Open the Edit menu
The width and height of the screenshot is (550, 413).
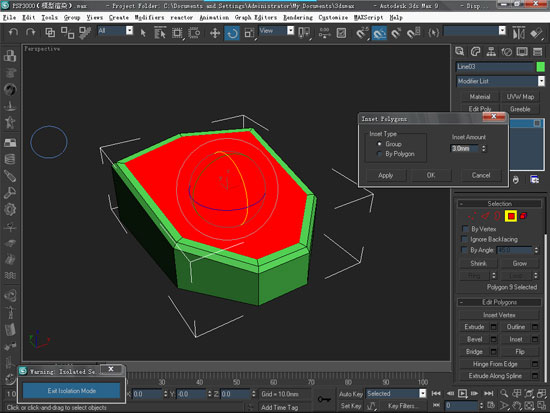pyautogui.click(x=28, y=18)
